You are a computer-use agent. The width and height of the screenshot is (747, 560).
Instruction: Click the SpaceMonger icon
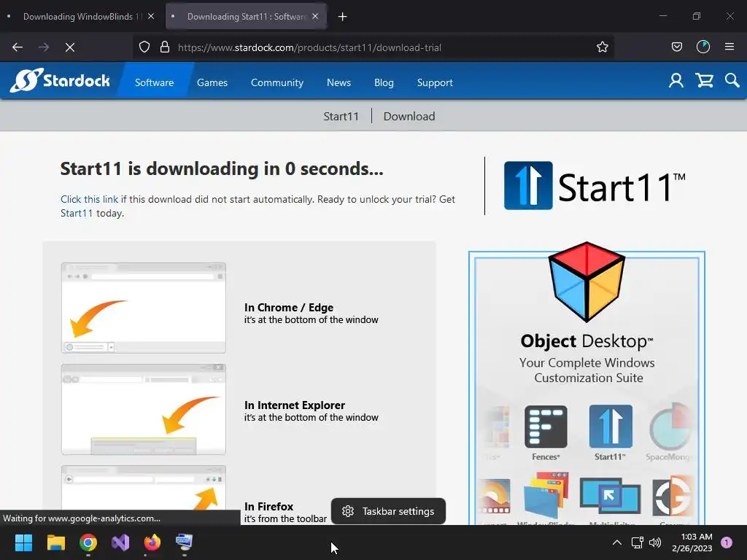pyautogui.click(x=671, y=427)
